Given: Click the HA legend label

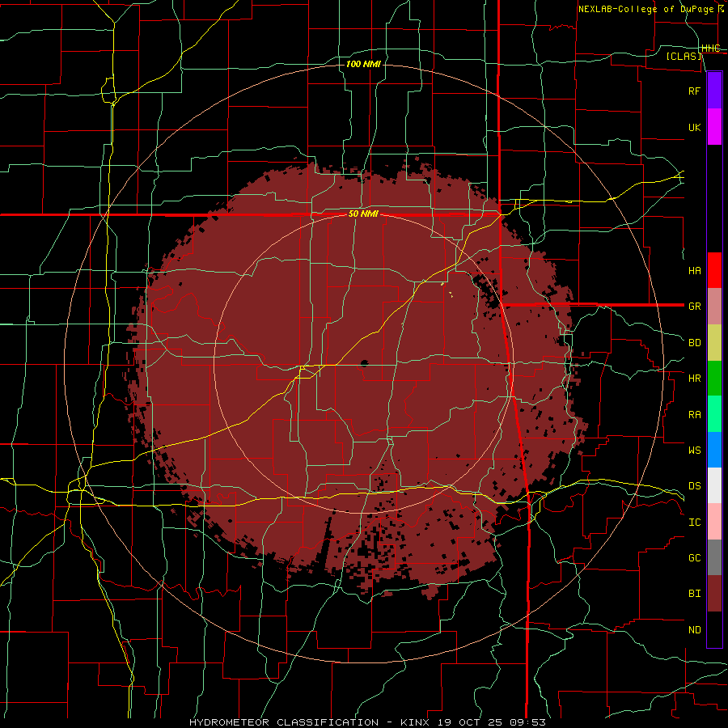Looking at the screenshot, I should (694, 270).
